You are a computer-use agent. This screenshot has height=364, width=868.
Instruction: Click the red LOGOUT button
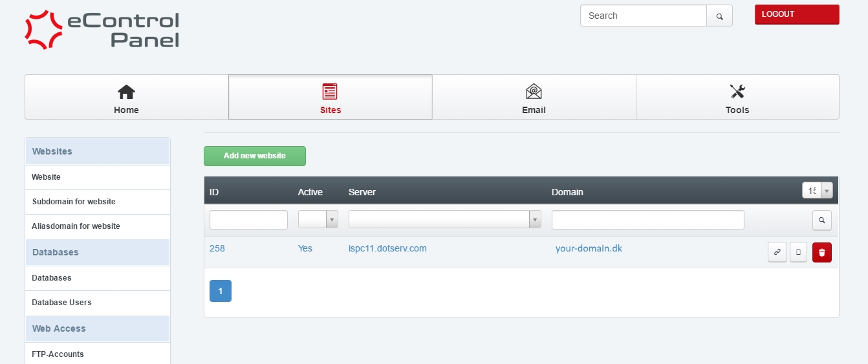tap(797, 14)
